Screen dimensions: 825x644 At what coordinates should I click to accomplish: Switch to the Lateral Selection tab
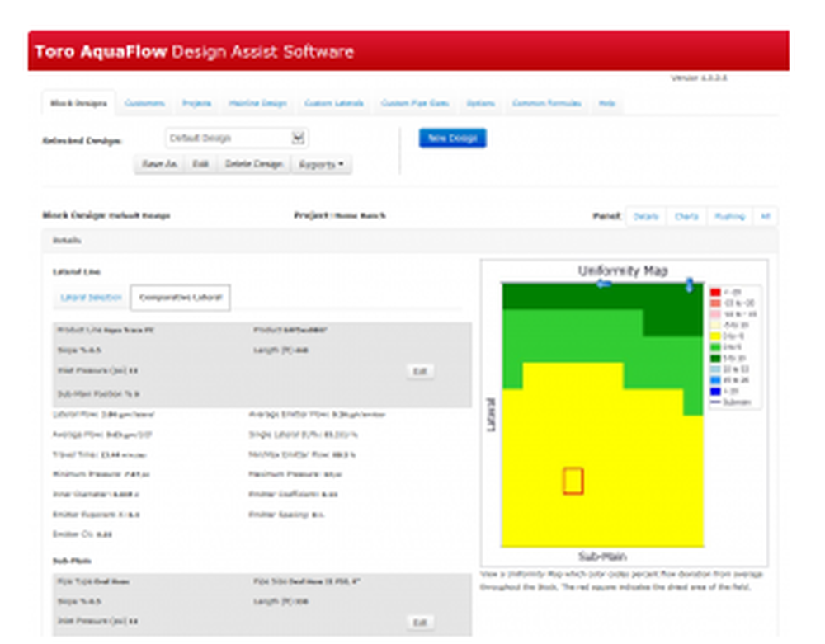coord(91,298)
